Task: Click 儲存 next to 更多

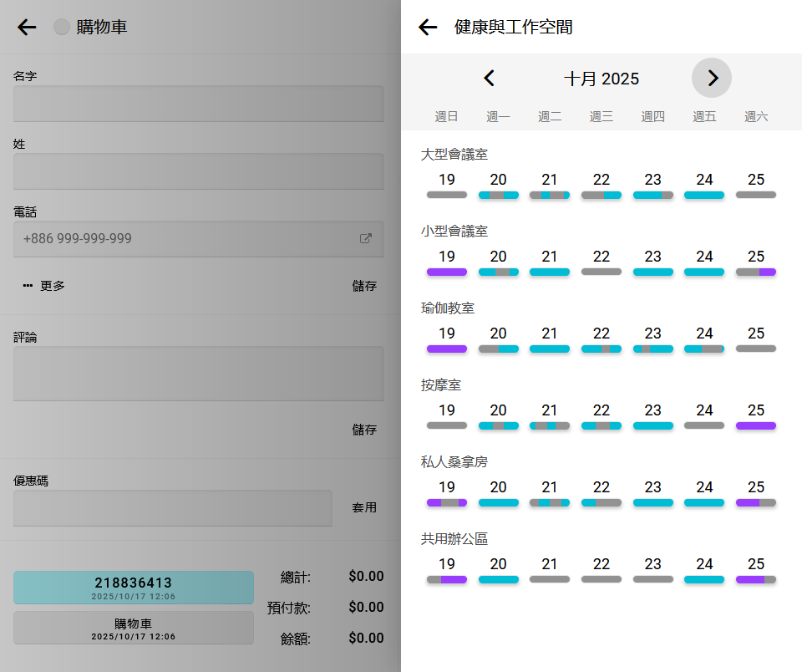Action: tap(364, 286)
